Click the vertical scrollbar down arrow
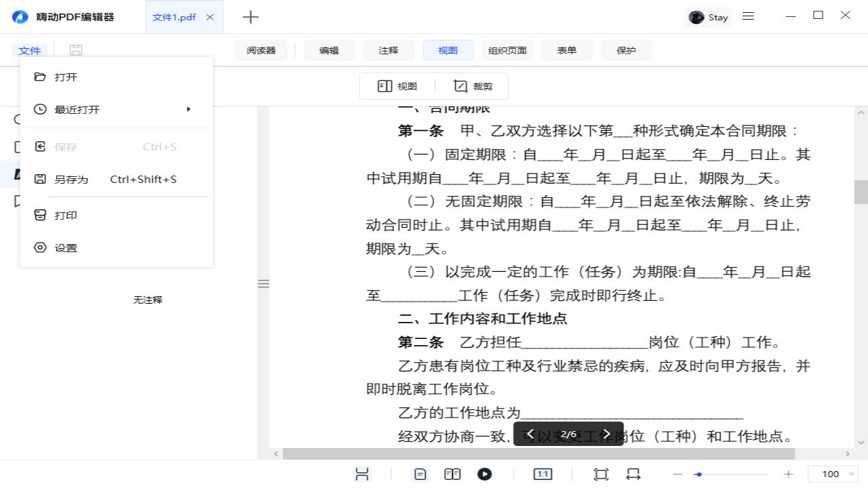Viewport: 868px width, 488px height. [861, 443]
